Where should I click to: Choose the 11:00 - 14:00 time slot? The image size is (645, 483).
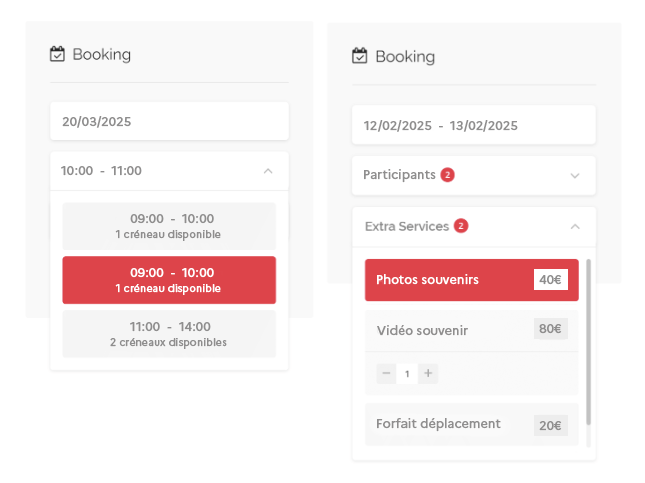(169, 334)
